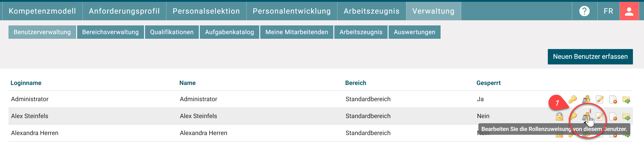This screenshot has height=143, width=644.
Task: Click the key icon for Alex Steinfels
Action: click(x=573, y=117)
